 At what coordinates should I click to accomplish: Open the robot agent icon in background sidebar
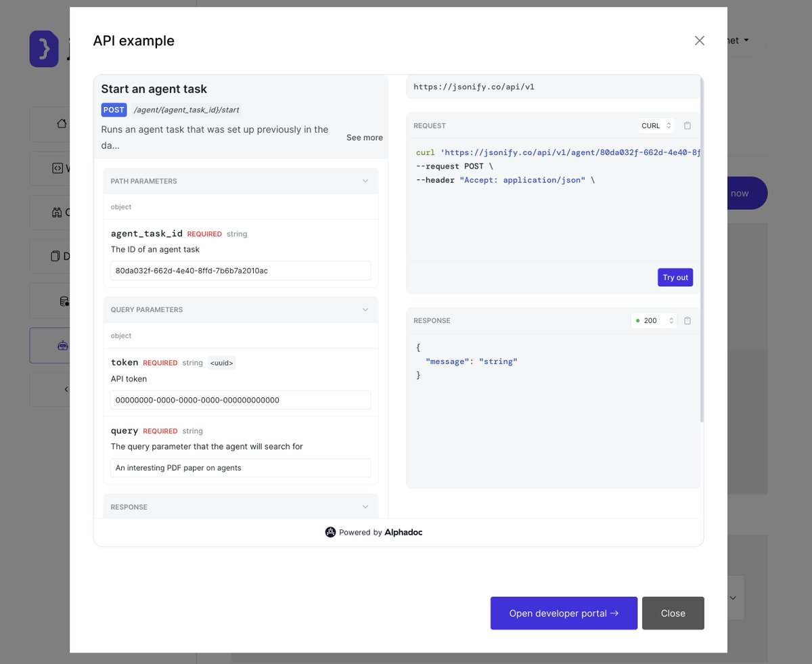[x=64, y=345]
